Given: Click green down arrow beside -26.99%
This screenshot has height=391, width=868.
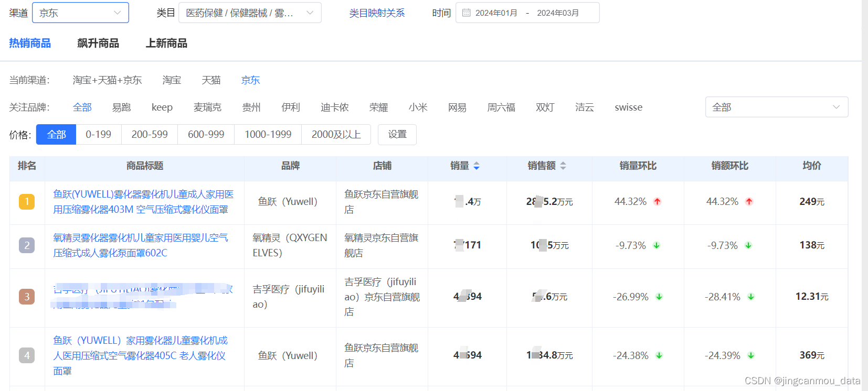Looking at the screenshot, I should (659, 297).
